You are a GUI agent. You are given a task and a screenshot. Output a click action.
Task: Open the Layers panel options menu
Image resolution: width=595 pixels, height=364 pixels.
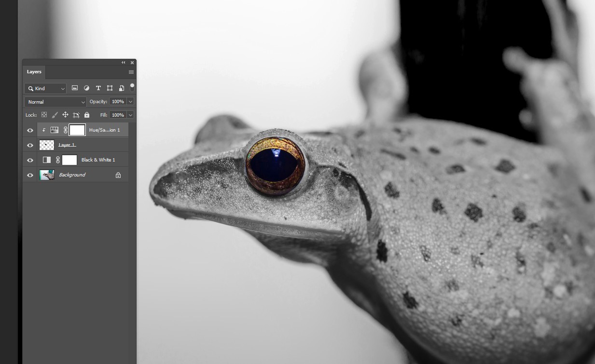[x=131, y=72]
